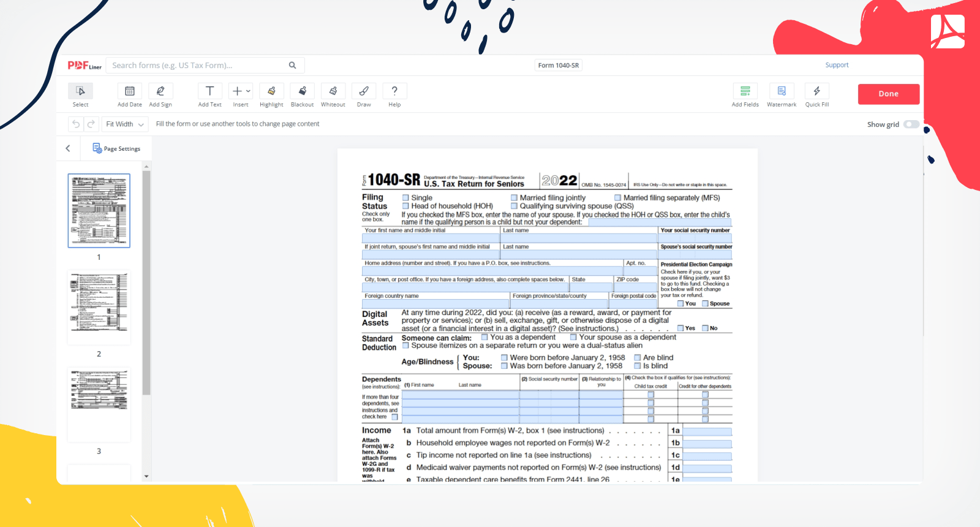Click the Apt. no. field
980x527 pixels.
pos(640,271)
